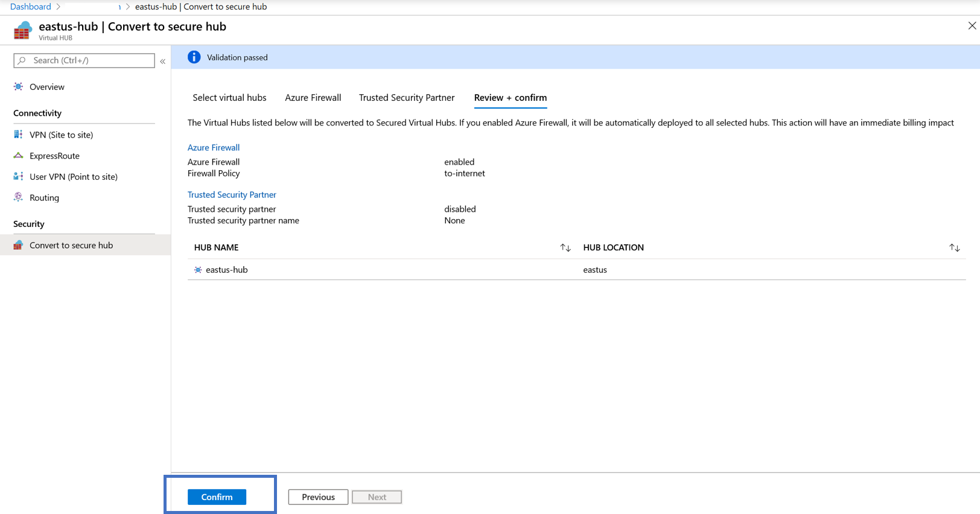Click the Overview hub icon
The width and height of the screenshot is (980, 514).
tap(19, 87)
